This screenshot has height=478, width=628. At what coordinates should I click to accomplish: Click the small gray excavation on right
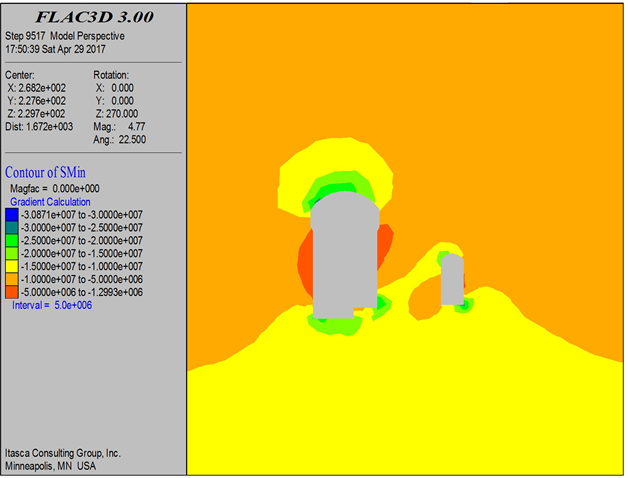click(x=452, y=280)
